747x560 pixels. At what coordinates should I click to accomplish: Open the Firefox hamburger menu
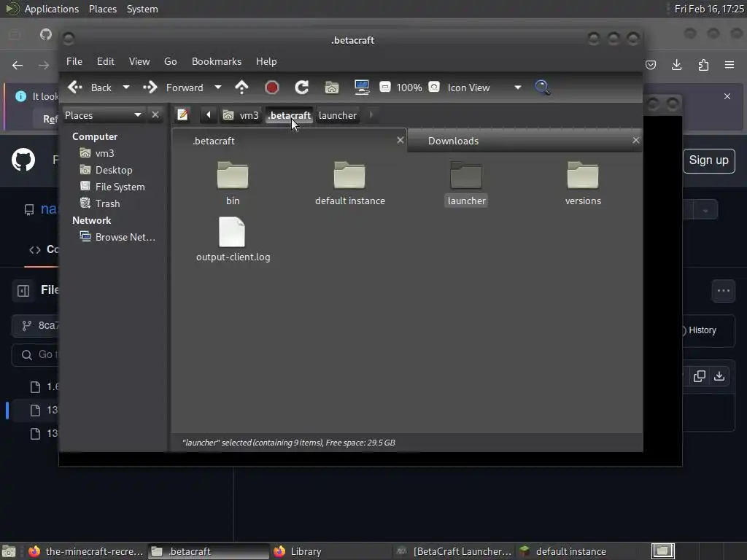[x=729, y=65]
